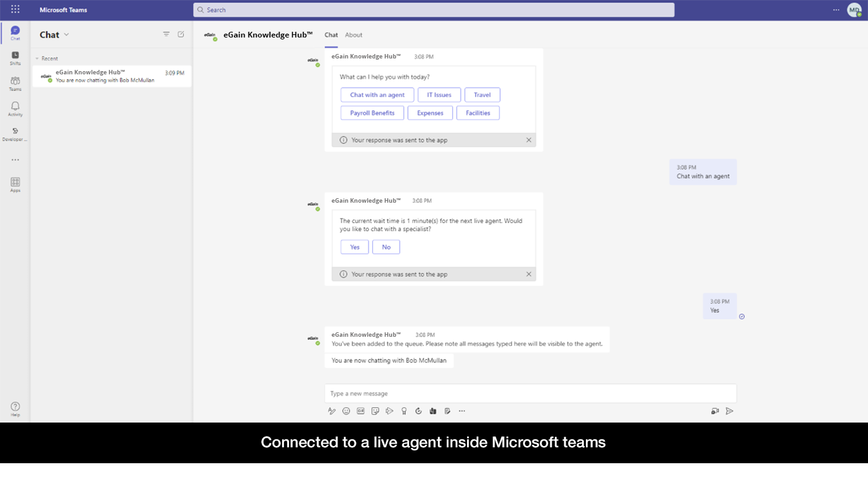Open the Format text options
Screen dimensions: 868x488
tap(332, 411)
